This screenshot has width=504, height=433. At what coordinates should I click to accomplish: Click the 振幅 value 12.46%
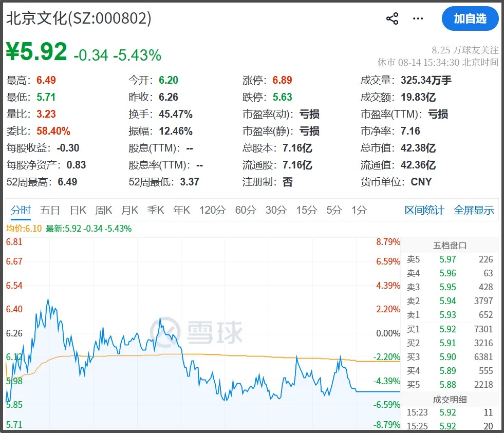tap(176, 131)
